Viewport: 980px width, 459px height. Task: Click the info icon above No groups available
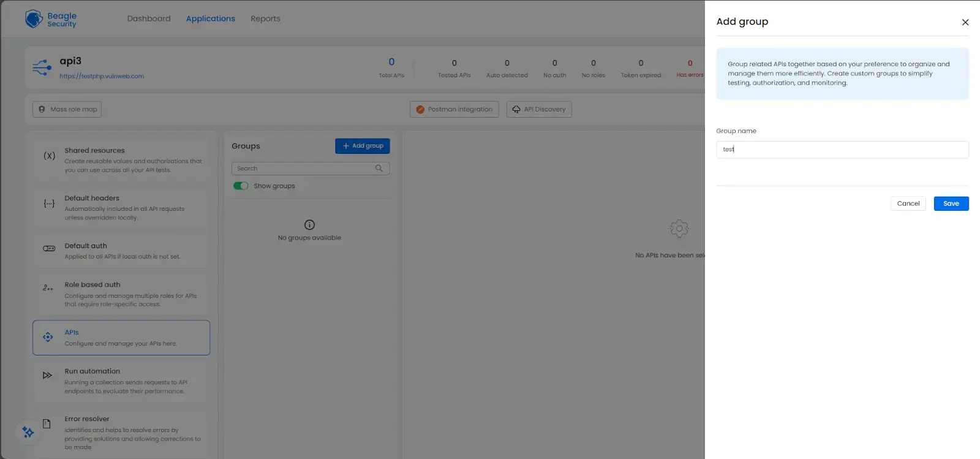(x=309, y=225)
